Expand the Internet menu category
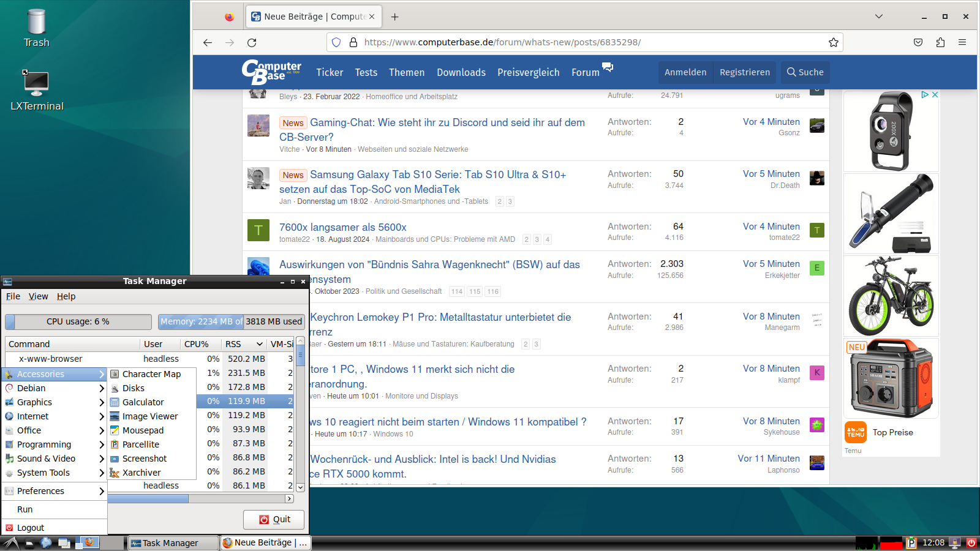980x551 pixels. pyautogui.click(x=55, y=416)
